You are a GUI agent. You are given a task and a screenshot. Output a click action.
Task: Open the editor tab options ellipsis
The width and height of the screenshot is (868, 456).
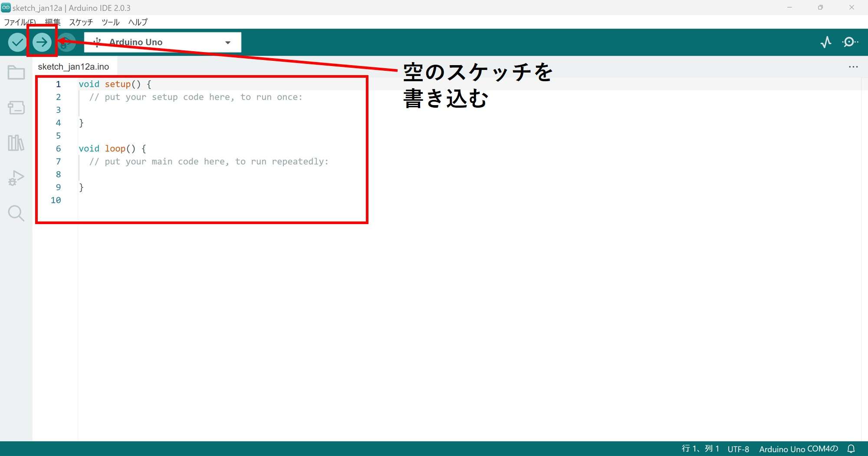click(853, 67)
